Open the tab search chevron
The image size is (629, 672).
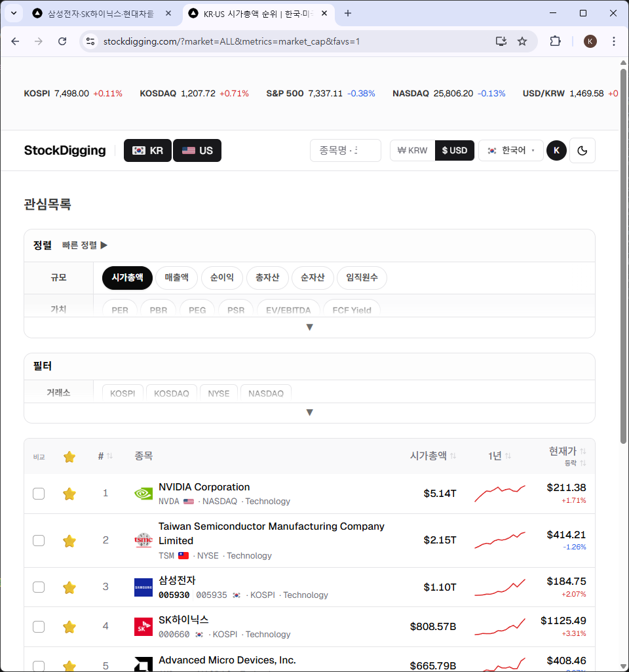[x=14, y=13]
